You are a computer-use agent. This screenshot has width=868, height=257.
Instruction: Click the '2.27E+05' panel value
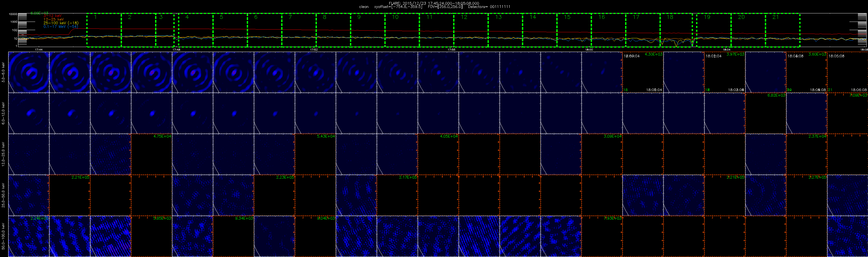818,177
